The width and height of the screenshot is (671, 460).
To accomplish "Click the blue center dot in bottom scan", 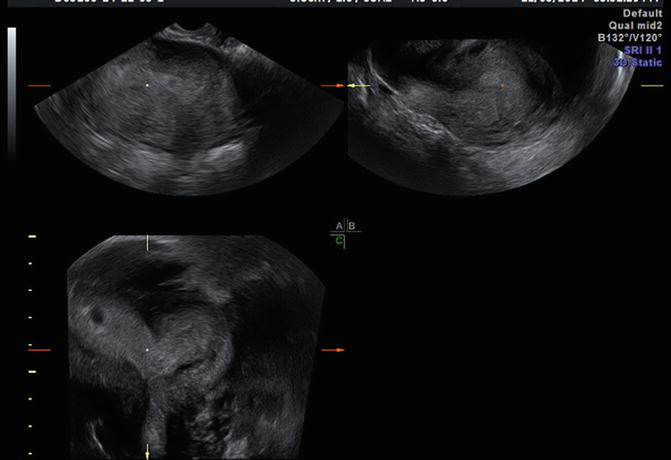I will 147,350.
